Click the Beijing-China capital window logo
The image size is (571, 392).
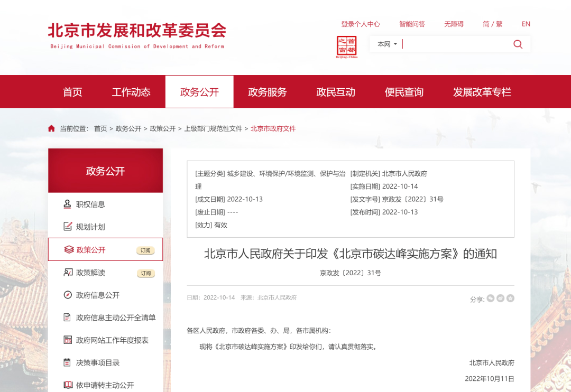coord(347,47)
